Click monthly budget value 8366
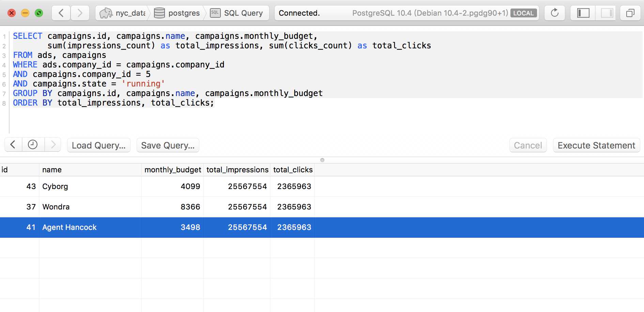The height and width of the screenshot is (312, 644). coord(172,207)
